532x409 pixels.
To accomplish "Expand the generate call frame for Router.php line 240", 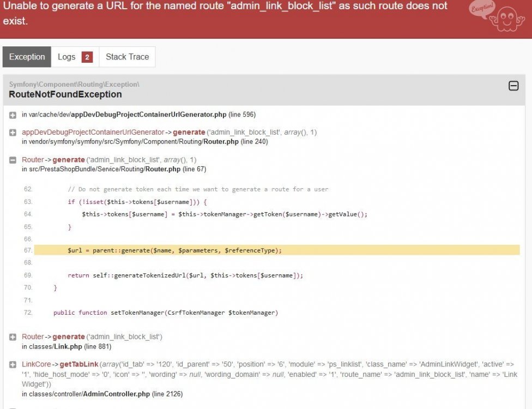I will (12, 132).
